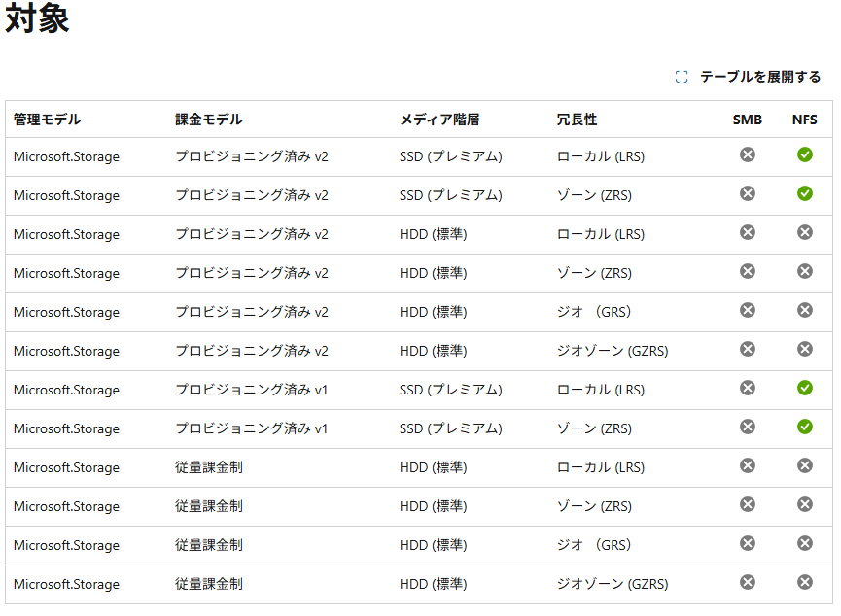The height and width of the screenshot is (616, 841).
Task: Click the SMB cross icon in the v2 ジオゾーン (GZRS) row
Action: (x=747, y=349)
